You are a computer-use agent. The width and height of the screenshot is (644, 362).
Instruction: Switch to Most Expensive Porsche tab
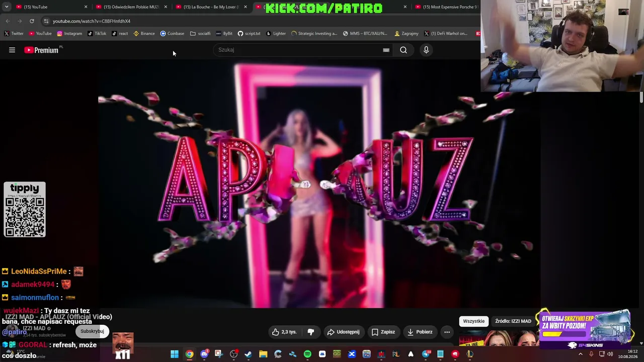tap(448, 7)
